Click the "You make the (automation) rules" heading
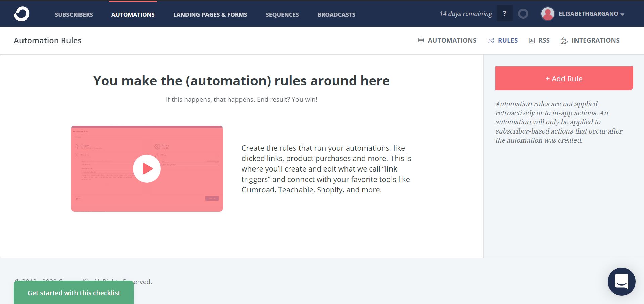 [x=241, y=81]
